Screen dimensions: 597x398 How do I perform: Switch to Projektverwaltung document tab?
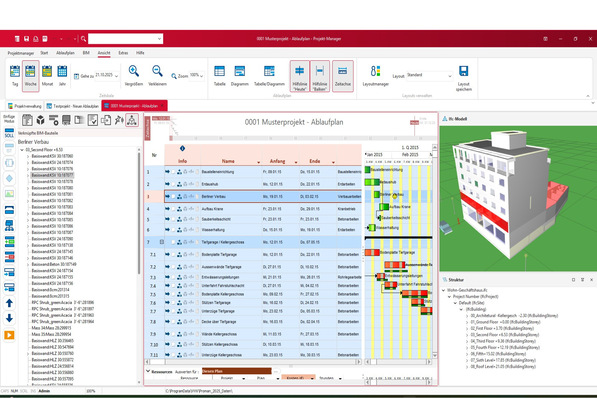pos(25,106)
